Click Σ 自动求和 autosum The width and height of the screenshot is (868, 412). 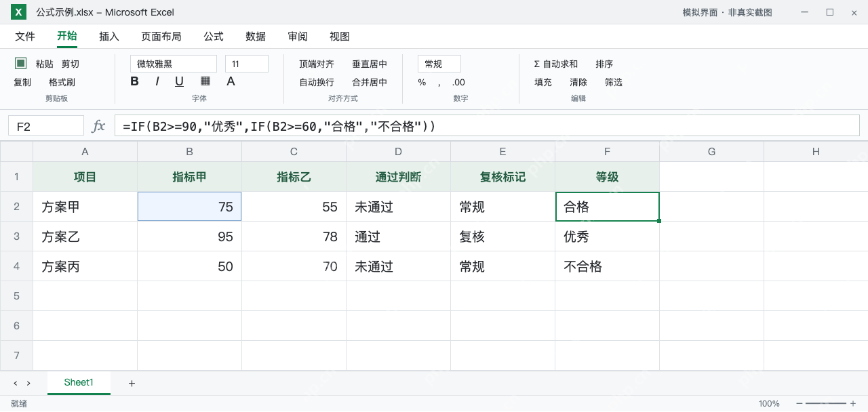(556, 64)
